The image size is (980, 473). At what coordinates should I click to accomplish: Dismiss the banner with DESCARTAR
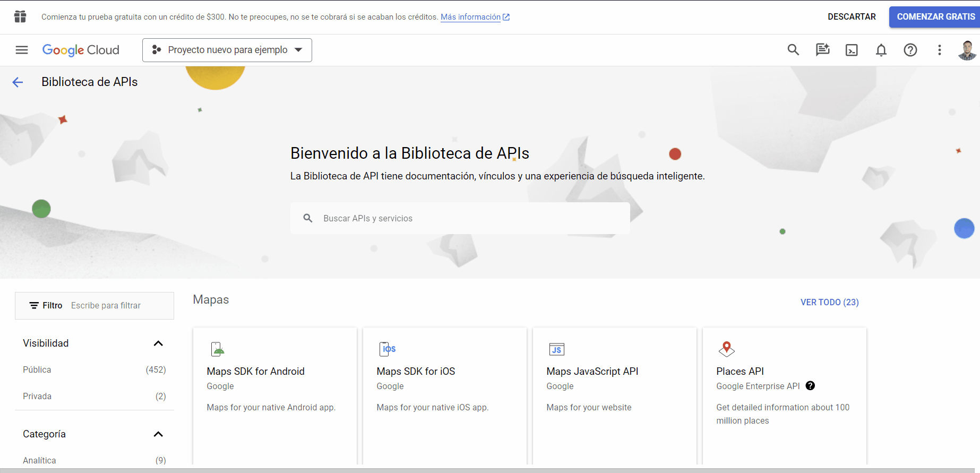[852, 17]
